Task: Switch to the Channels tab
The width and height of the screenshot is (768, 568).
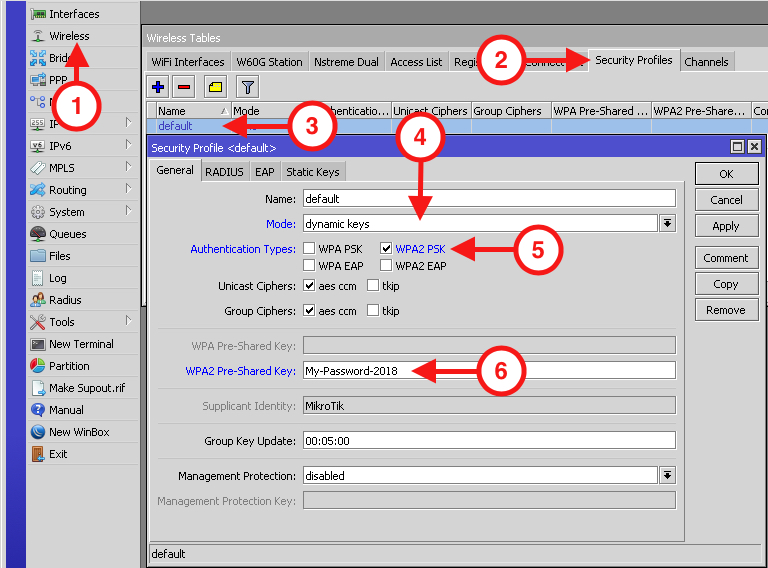Action: pos(706,62)
